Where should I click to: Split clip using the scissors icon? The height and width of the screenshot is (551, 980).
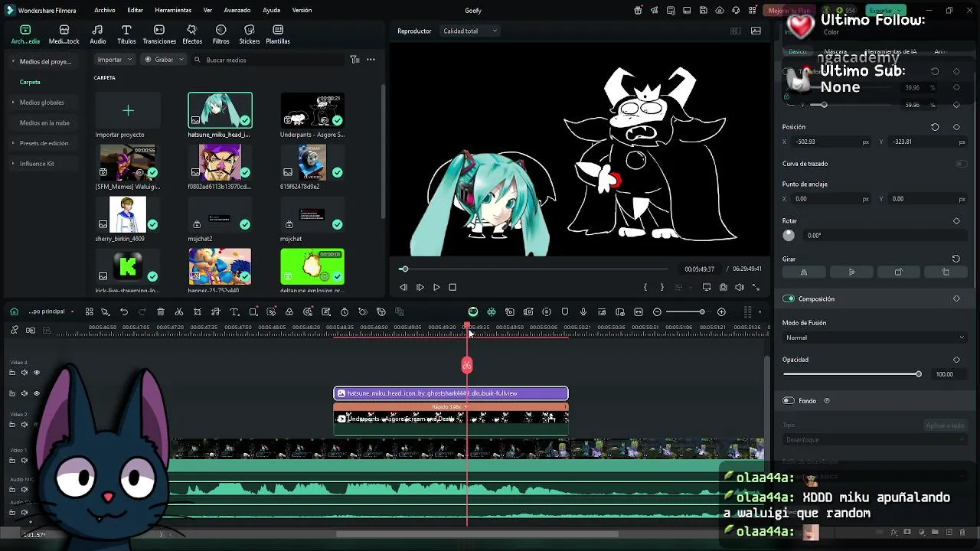tap(179, 311)
